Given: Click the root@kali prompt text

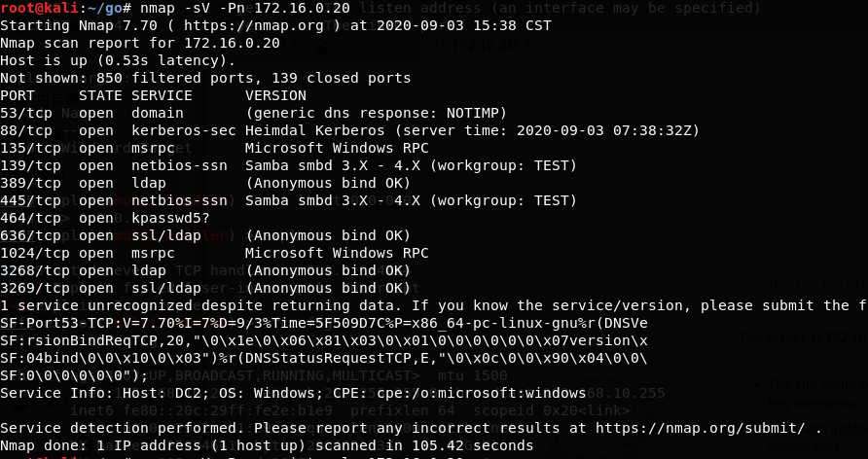Looking at the screenshot, I should (x=35, y=9).
